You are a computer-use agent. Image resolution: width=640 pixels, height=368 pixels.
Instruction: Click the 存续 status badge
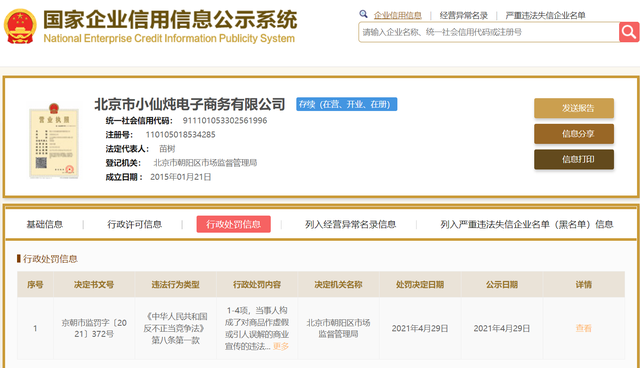(x=347, y=104)
